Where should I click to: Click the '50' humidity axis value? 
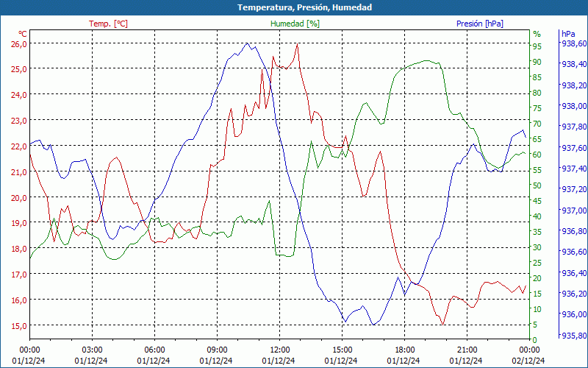(x=537, y=185)
